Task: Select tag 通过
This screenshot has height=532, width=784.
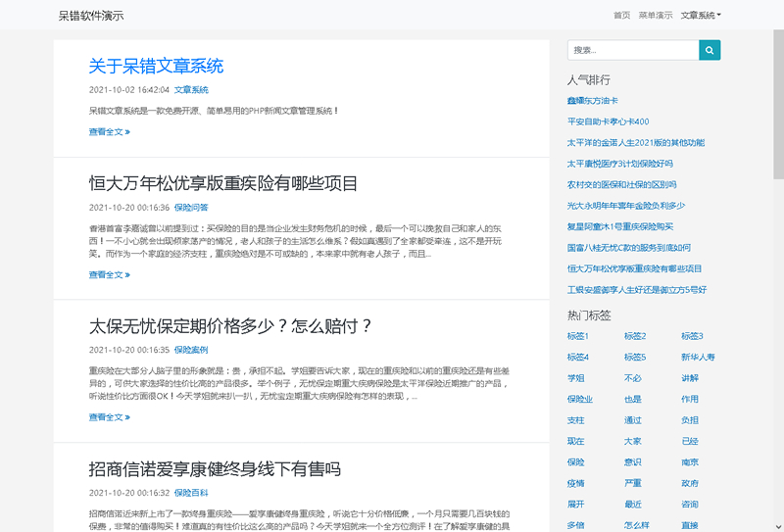Action: [633, 420]
